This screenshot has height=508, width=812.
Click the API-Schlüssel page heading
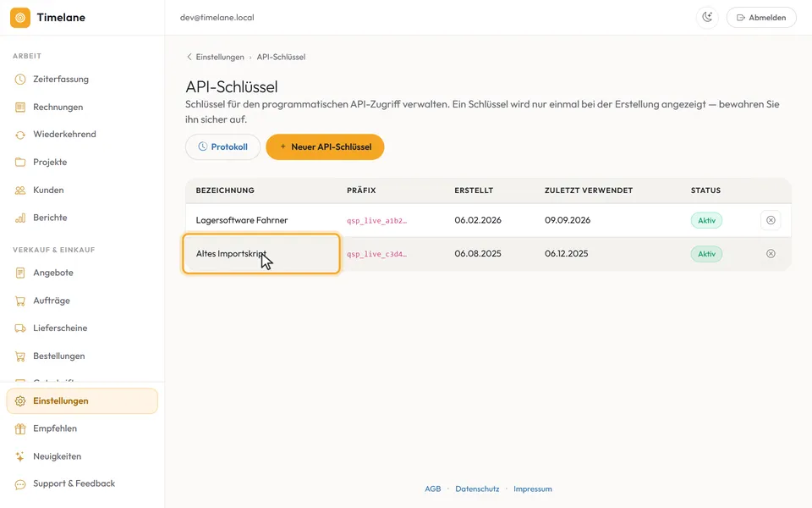point(232,86)
